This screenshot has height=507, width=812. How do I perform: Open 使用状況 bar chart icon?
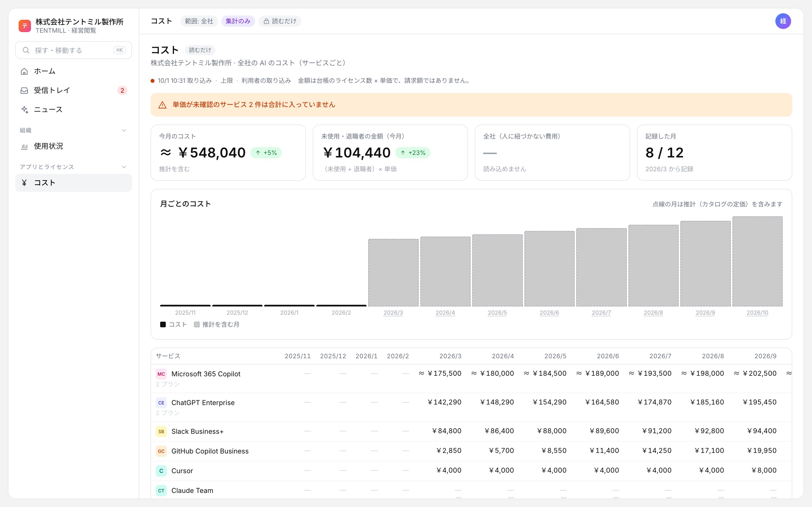pyautogui.click(x=24, y=146)
